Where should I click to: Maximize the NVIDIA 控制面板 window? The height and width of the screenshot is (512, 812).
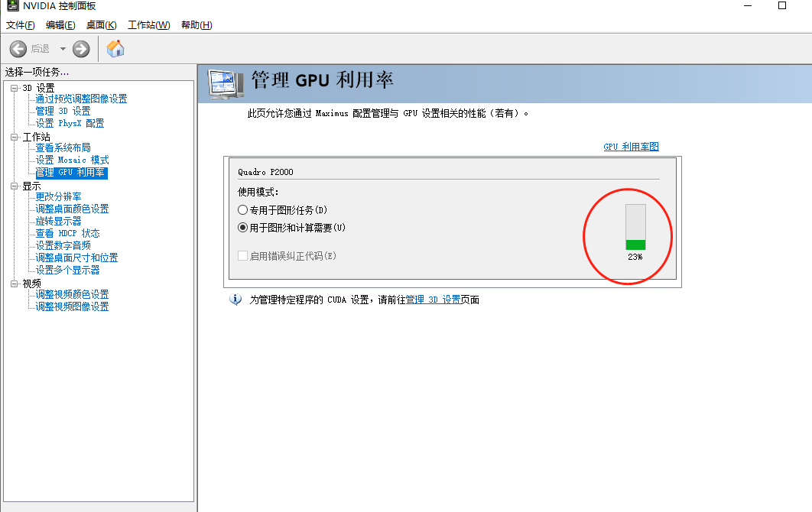click(782, 5)
